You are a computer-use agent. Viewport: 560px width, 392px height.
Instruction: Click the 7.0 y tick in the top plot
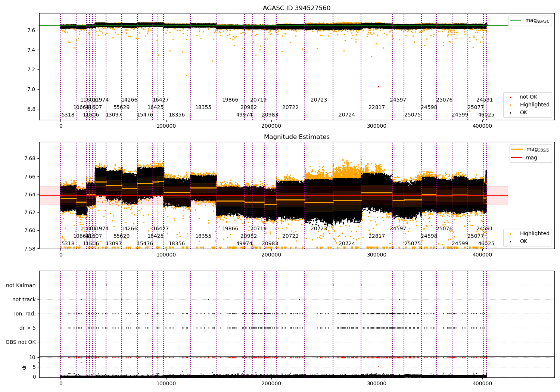click(x=32, y=90)
